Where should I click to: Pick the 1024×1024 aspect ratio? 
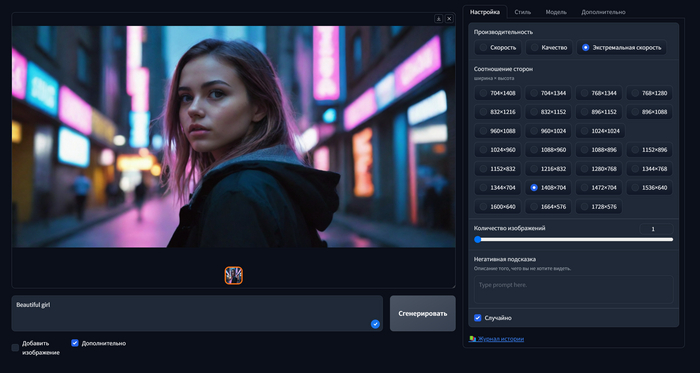pos(600,131)
